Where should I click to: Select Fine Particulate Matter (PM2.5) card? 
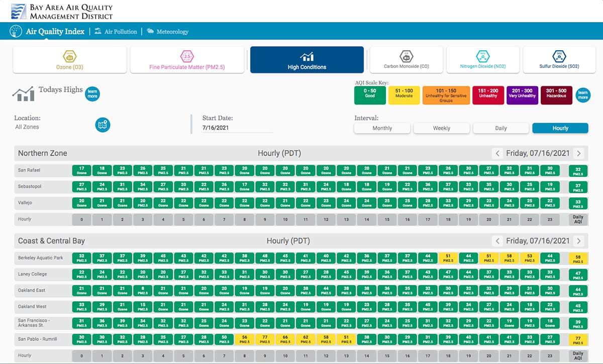[187, 60]
